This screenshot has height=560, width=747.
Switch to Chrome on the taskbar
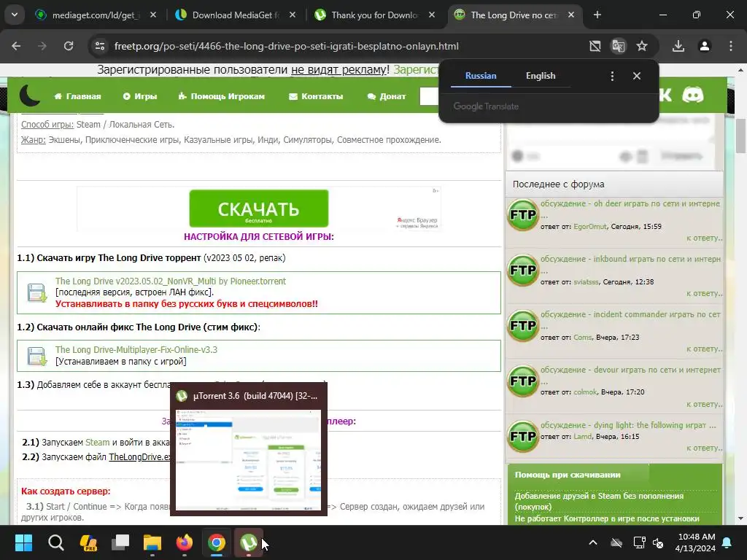[217, 542]
